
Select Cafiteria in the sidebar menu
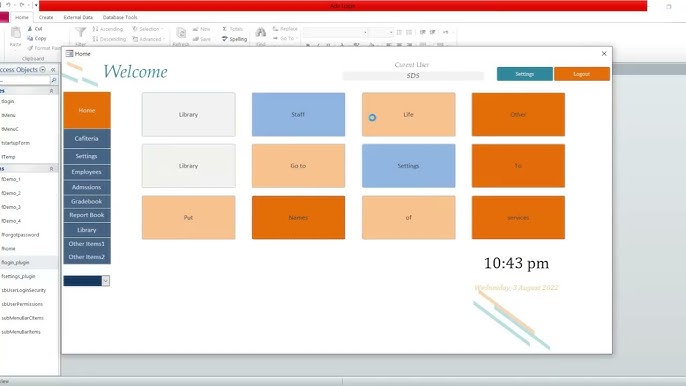pos(87,138)
